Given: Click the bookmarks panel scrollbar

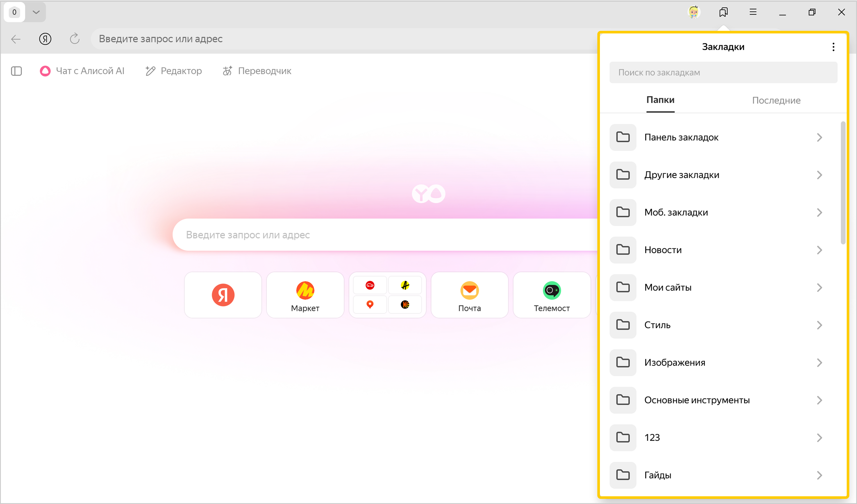Looking at the screenshot, I should tap(843, 183).
